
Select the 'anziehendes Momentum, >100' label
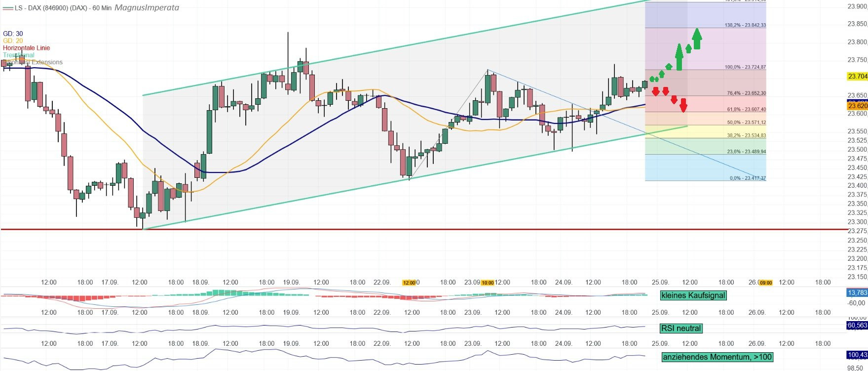717,357
